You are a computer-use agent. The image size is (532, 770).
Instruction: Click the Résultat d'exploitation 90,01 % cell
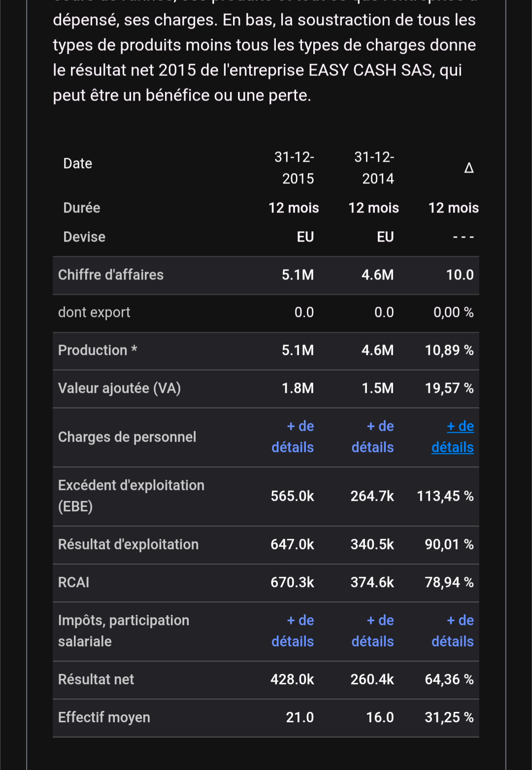449,545
